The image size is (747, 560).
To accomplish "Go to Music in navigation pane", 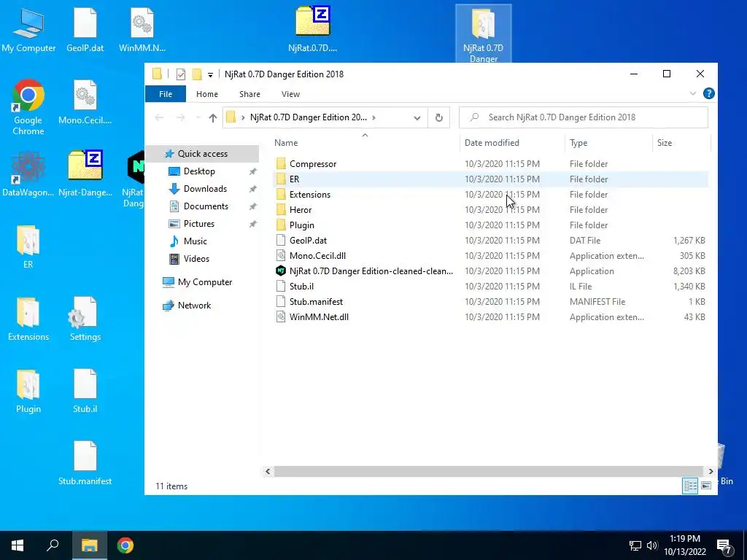I will (x=195, y=241).
